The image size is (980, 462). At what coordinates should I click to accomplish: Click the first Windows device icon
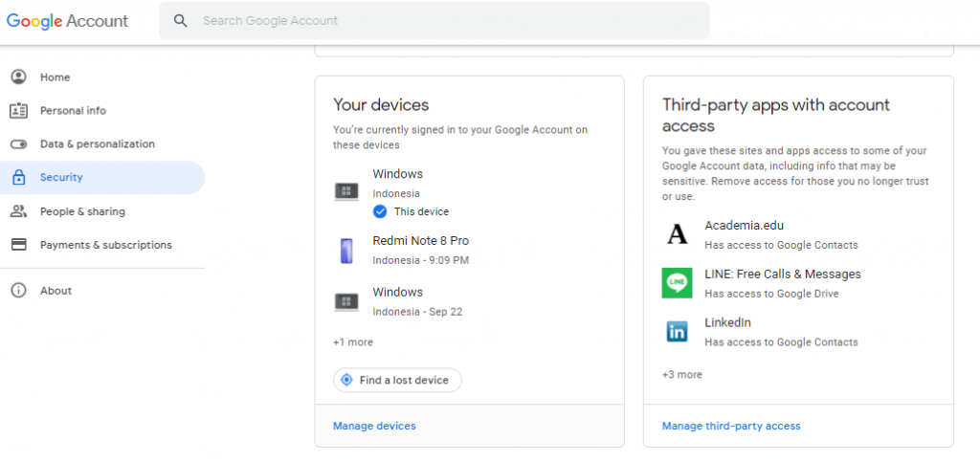346,191
